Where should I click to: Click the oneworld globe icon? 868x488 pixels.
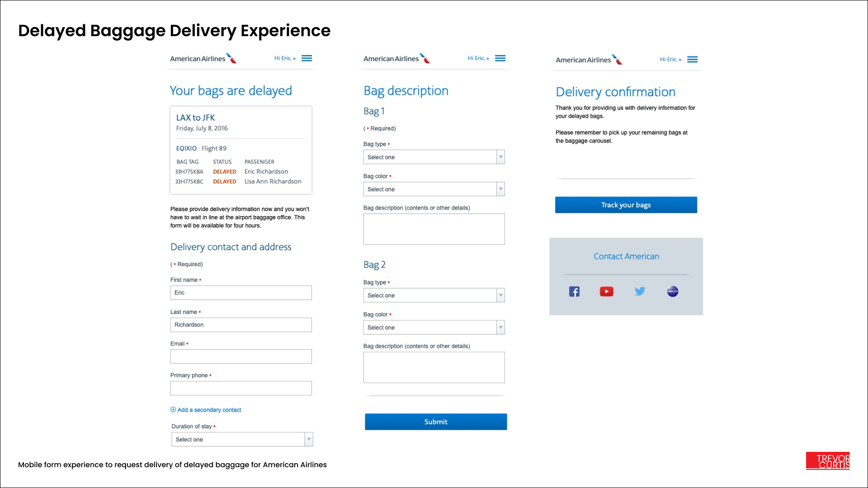(672, 291)
